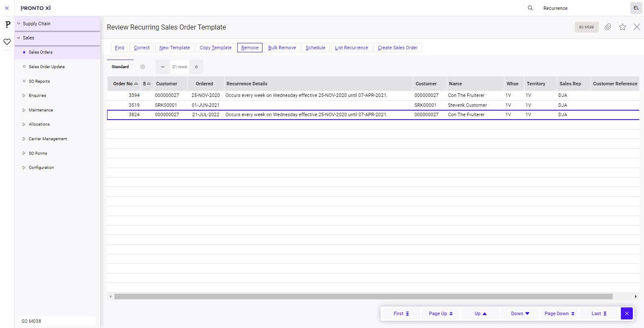Open grid settings via the gear icon
Viewport: 644px width, 328px height.
click(x=143, y=67)
